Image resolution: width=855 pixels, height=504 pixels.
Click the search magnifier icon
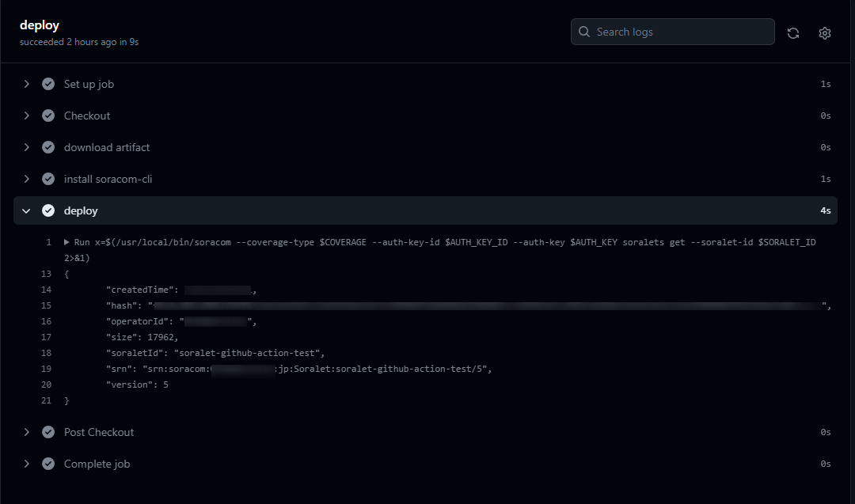583,32
